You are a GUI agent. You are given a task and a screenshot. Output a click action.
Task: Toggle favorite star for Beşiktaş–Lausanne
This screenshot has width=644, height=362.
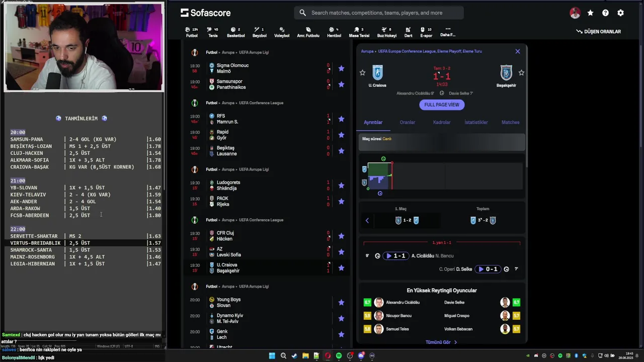pos(341,151)
